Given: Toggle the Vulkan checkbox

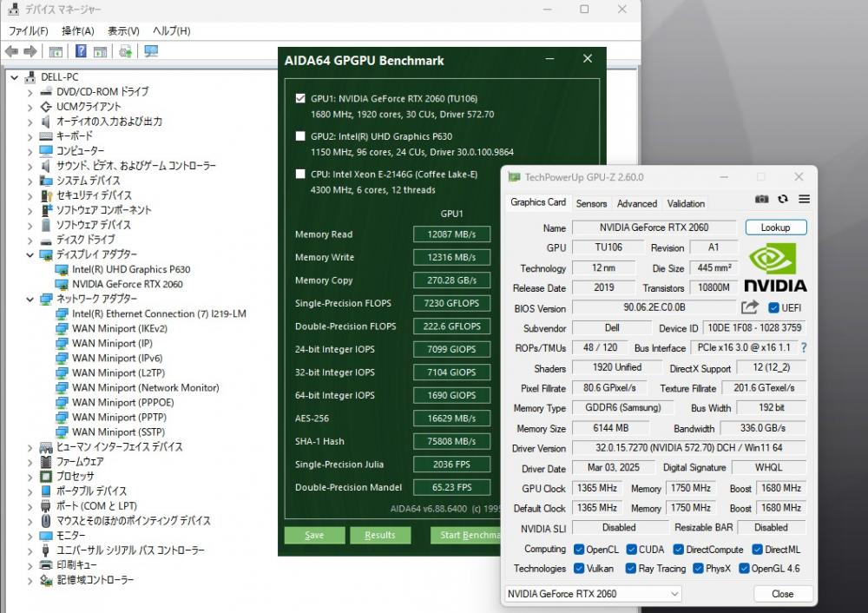Looking at the screenshot, I should click(x=578, y=568).
